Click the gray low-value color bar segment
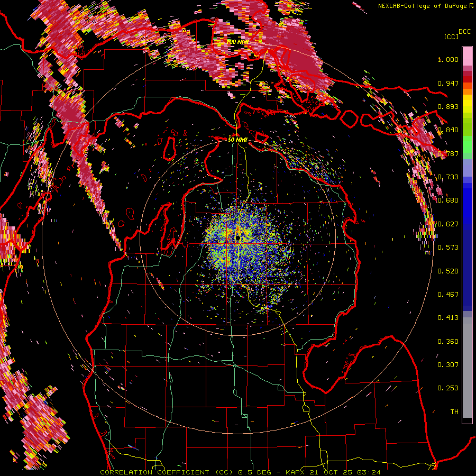Image resolution: width=476 pixels, height=476 pixels. coord(467,368)
